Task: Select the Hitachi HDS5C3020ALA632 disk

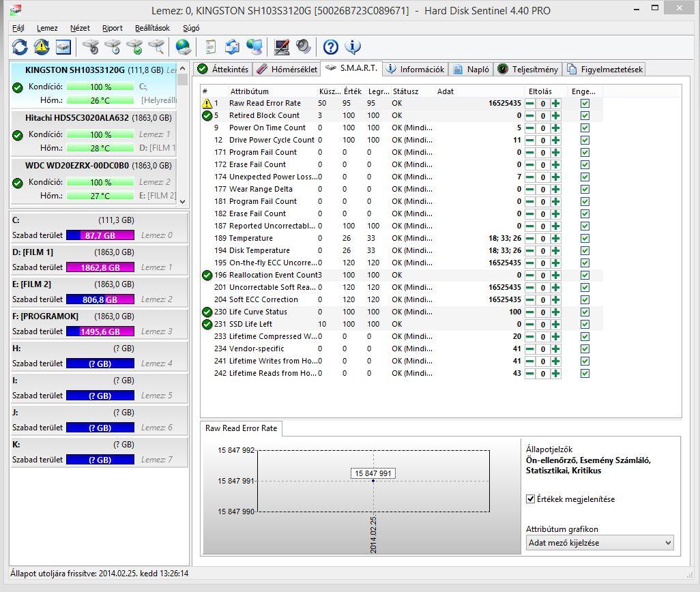Action: point(77,118)
